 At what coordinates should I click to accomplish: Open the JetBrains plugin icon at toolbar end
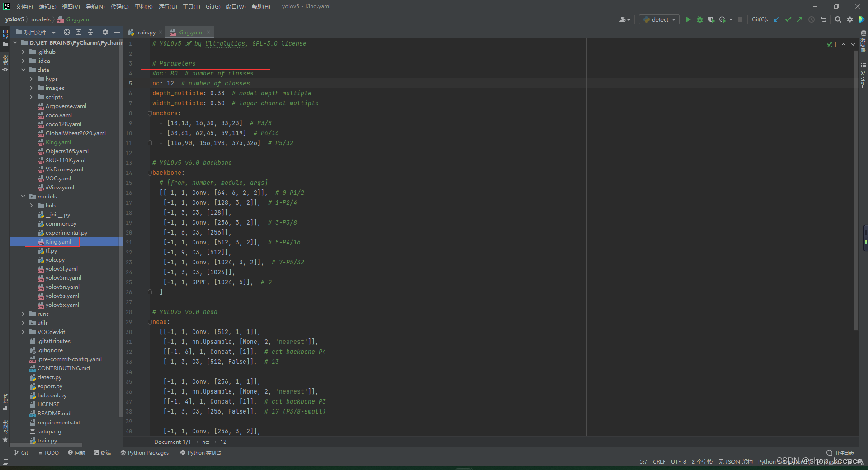tap(862, 19)
